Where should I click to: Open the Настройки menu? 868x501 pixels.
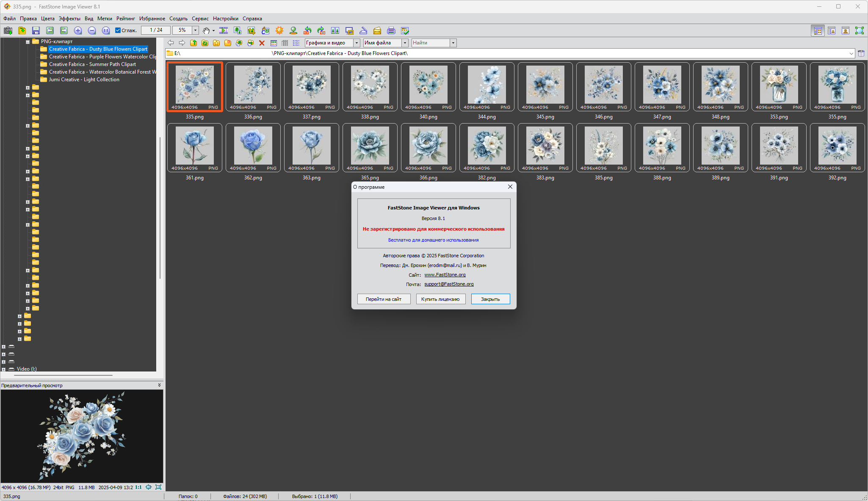(x=225, y=19)
